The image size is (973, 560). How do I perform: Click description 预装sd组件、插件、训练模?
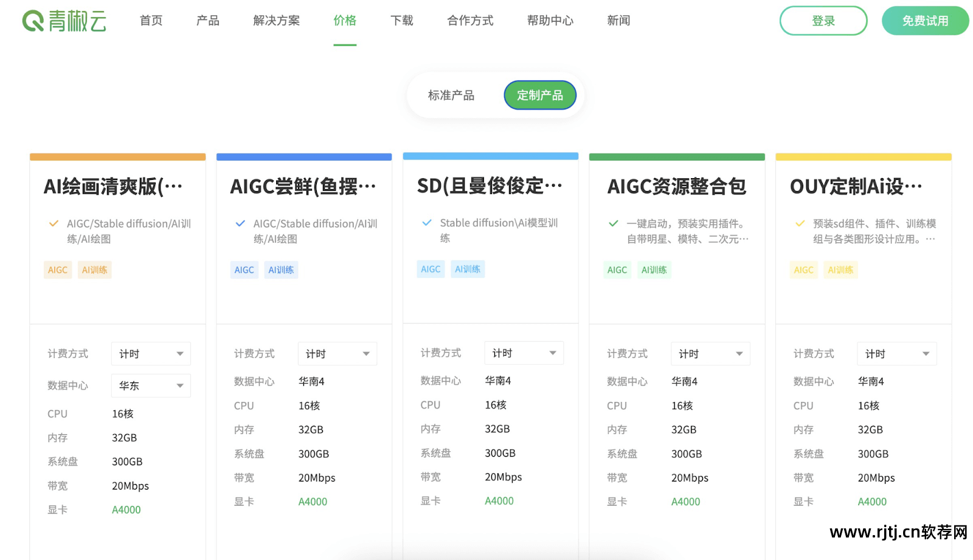pos(874,231)
